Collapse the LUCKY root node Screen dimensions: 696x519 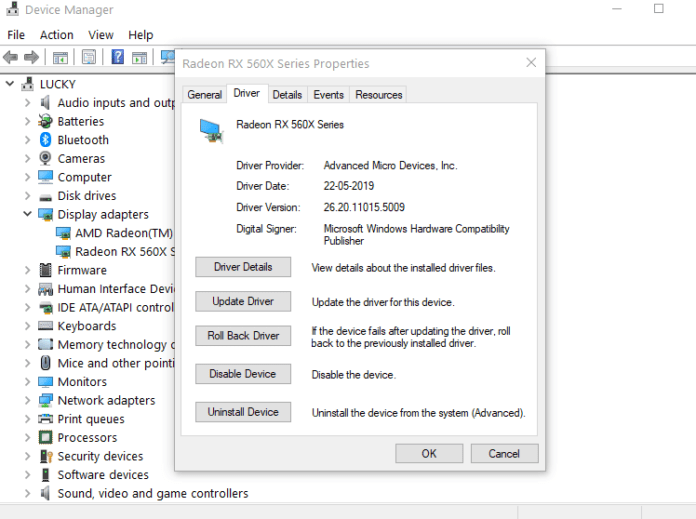(x=10, y=83)
